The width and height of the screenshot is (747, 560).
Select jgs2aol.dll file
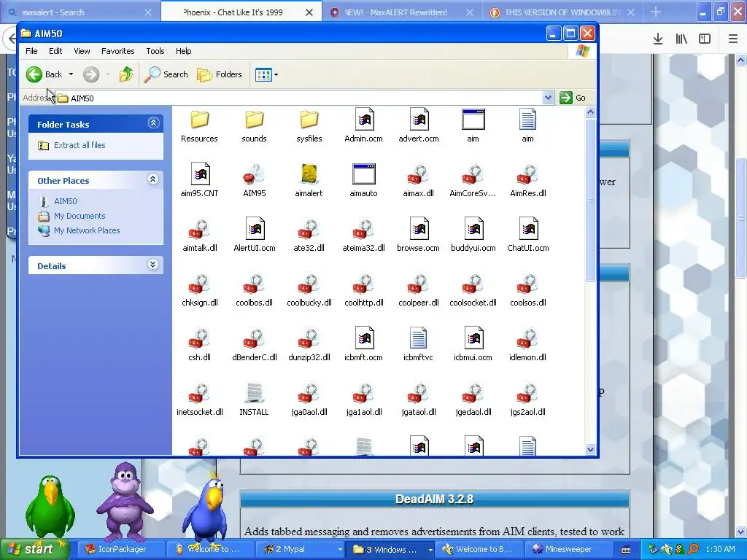[528, 400]
